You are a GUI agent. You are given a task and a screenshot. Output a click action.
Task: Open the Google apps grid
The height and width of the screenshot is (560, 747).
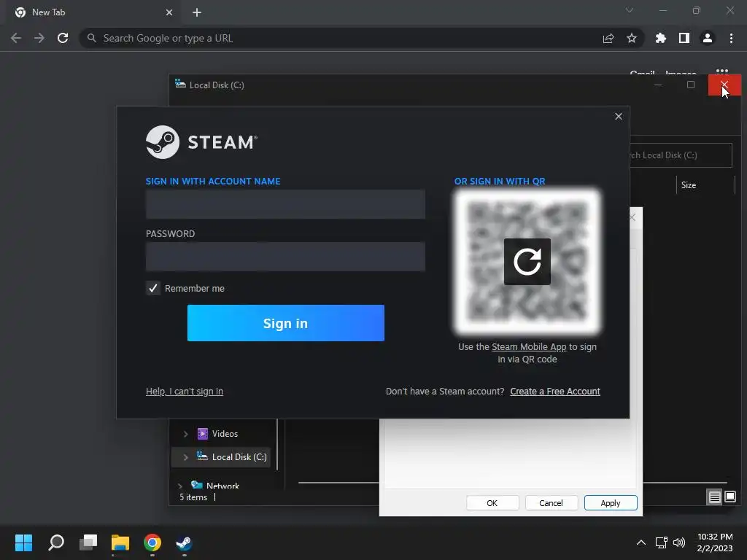[722, 72]
